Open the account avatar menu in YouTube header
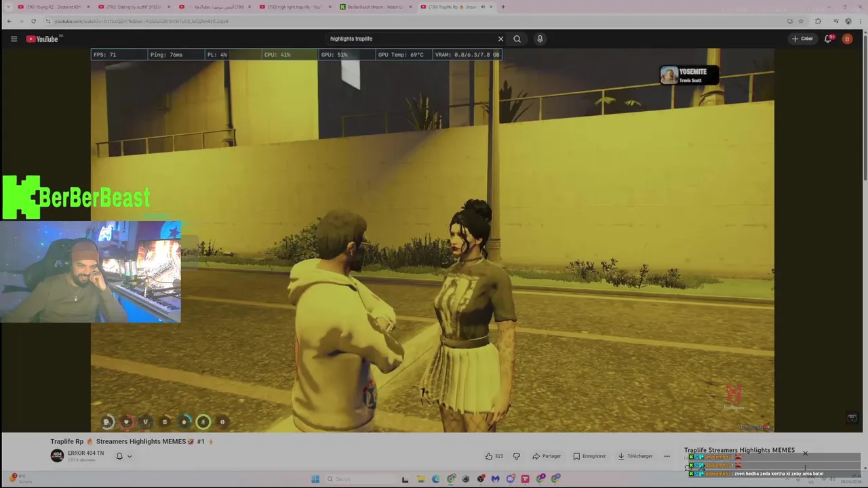Image resolution: width=868 pixels, height=488 pixels. coord(847,39)
